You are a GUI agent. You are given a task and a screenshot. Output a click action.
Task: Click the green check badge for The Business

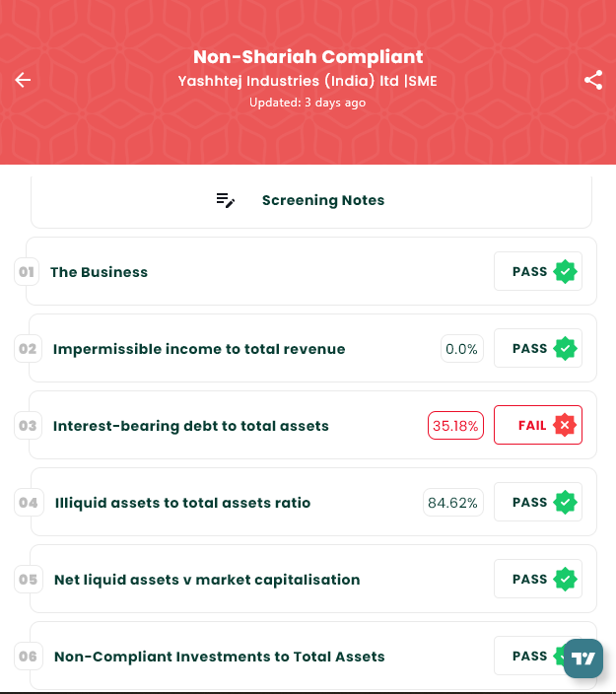pos(565,272)
